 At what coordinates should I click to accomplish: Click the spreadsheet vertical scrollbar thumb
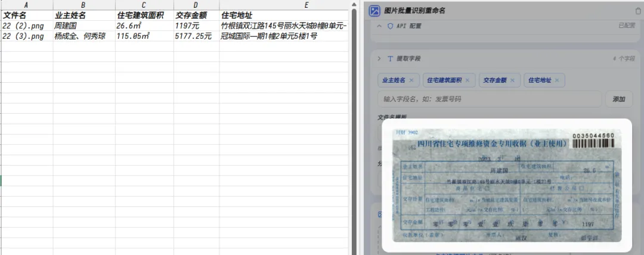coord(354,130)
